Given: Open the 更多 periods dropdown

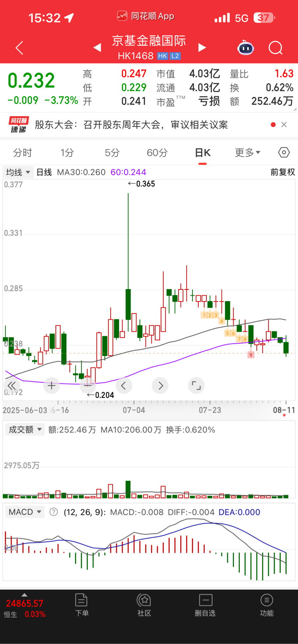Looking at the screenshot, I should [x=248, y=153].
